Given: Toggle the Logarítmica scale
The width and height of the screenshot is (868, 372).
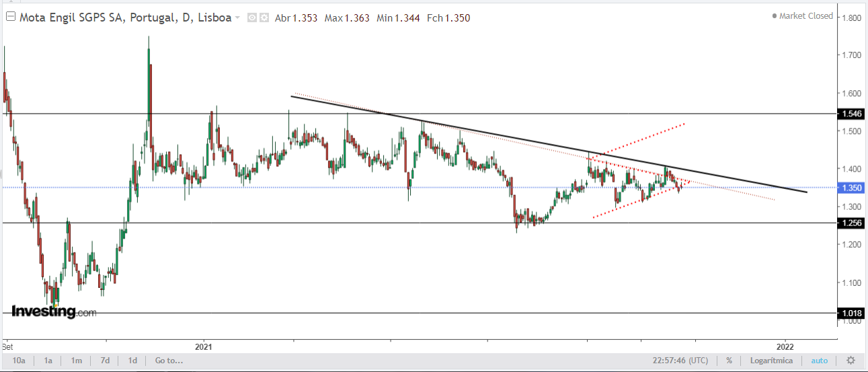Looking at the screenshot, I should pos(771,361).
